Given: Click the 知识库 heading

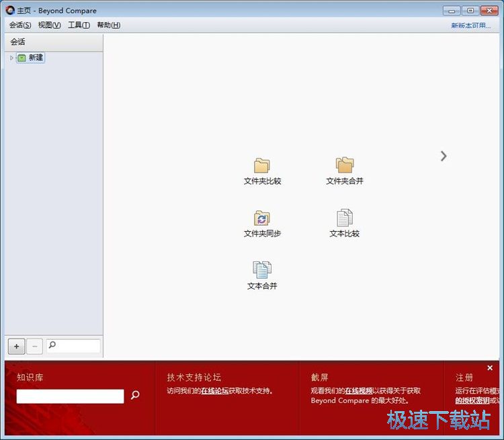Looking at the screenshot, I should click(x=30, y=378).
